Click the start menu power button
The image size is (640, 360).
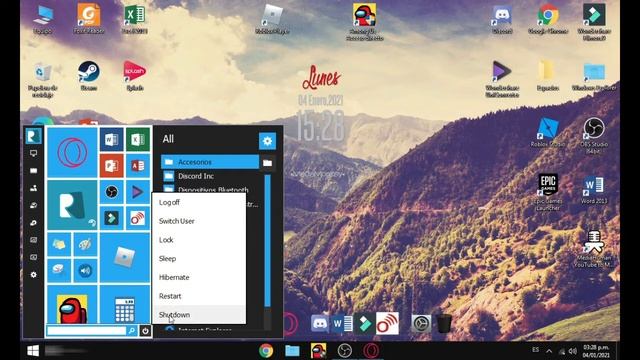point(145,331)
